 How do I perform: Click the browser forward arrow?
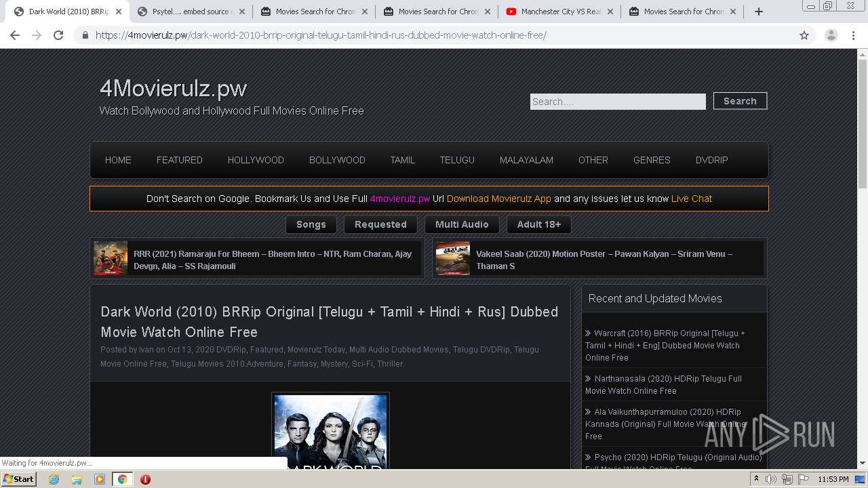coord(37,35)
